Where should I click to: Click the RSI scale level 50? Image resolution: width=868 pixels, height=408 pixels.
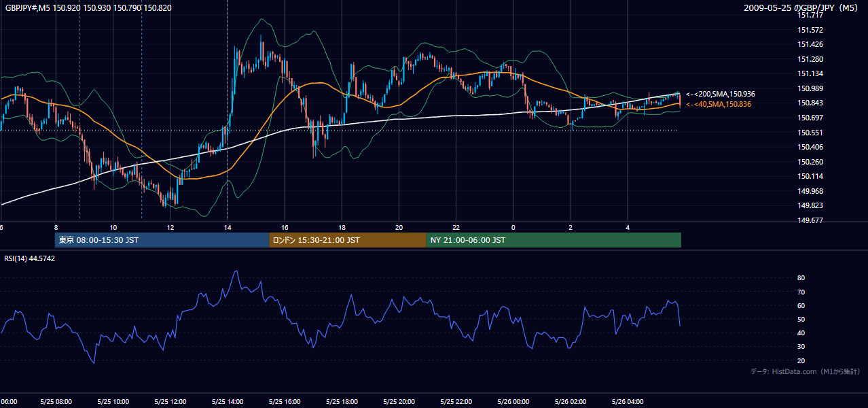click(x=801, y=319)
